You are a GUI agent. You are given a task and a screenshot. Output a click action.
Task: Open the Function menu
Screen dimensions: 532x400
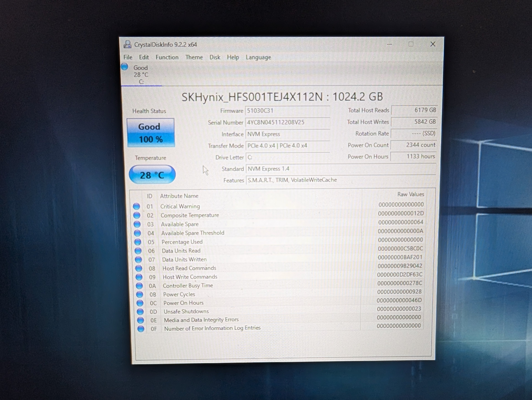tap(167, 57)
